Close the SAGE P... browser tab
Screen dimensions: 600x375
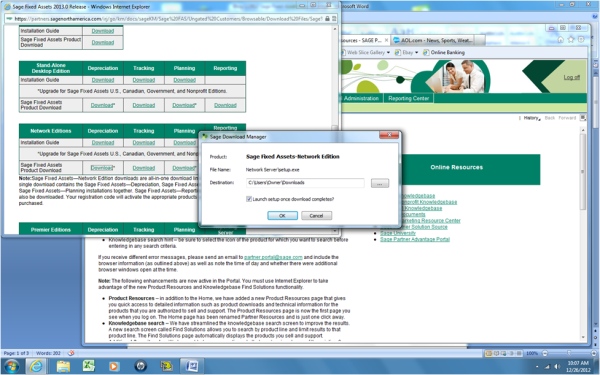[x=386, y=40]
